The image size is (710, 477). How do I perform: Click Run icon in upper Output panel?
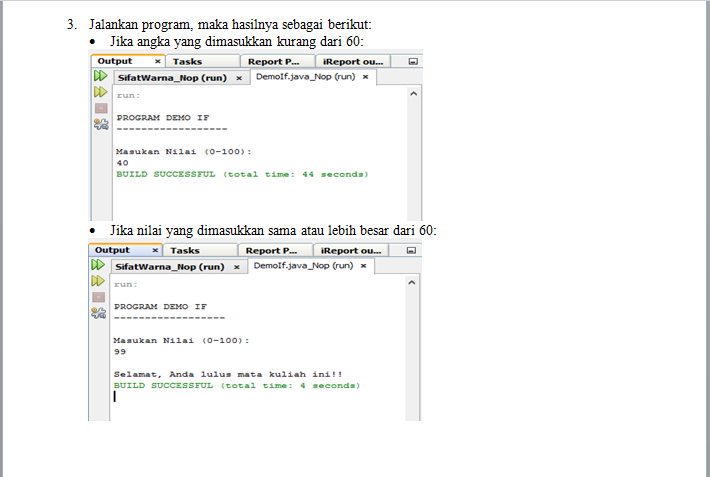pos(101,76)
